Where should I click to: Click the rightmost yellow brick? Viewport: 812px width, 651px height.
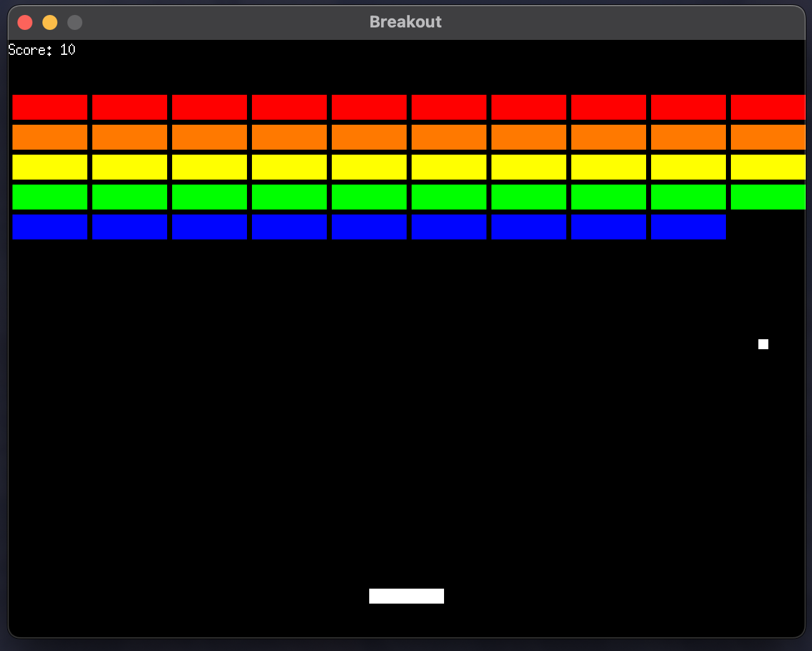point(768,167)
